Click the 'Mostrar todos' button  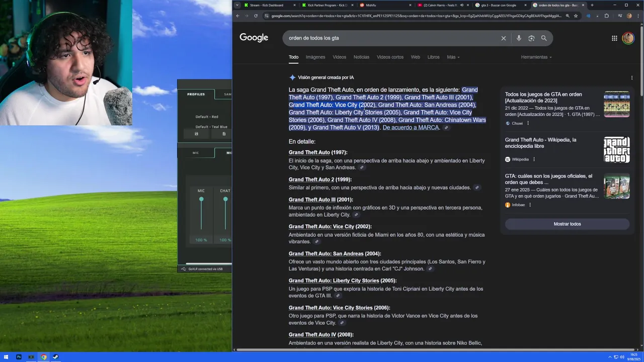(x=567, y=224)
